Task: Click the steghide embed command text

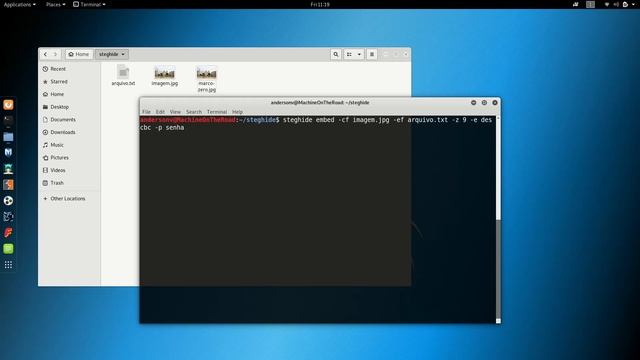Action: click(x=316, y=124)
